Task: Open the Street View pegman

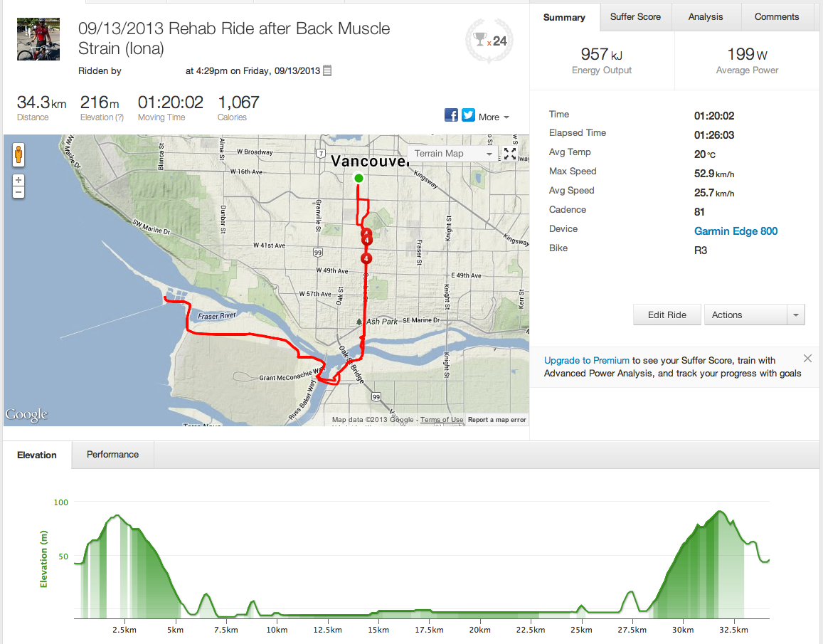Action: [18, 154]
